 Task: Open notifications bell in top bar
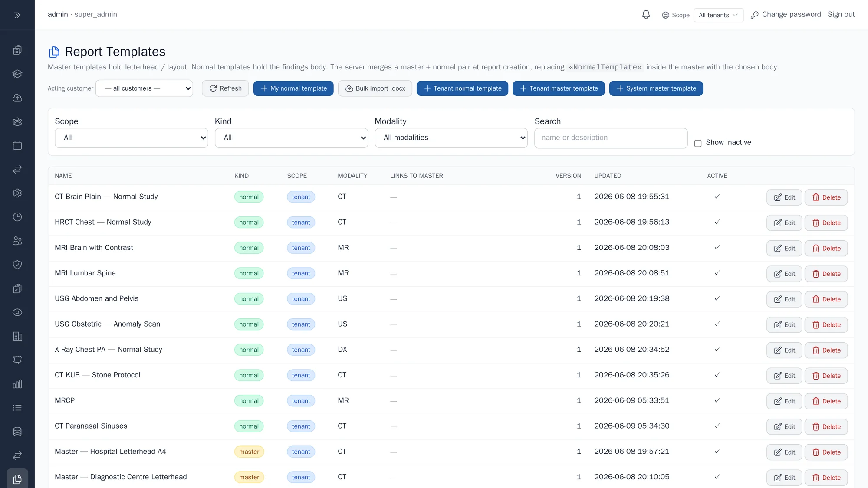click(x=646, y=15)
